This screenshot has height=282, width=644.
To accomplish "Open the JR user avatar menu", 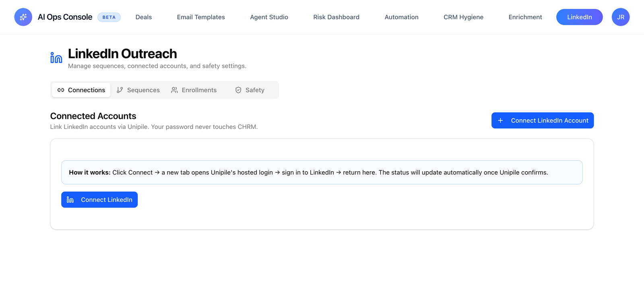I will [x=621, y=17].
